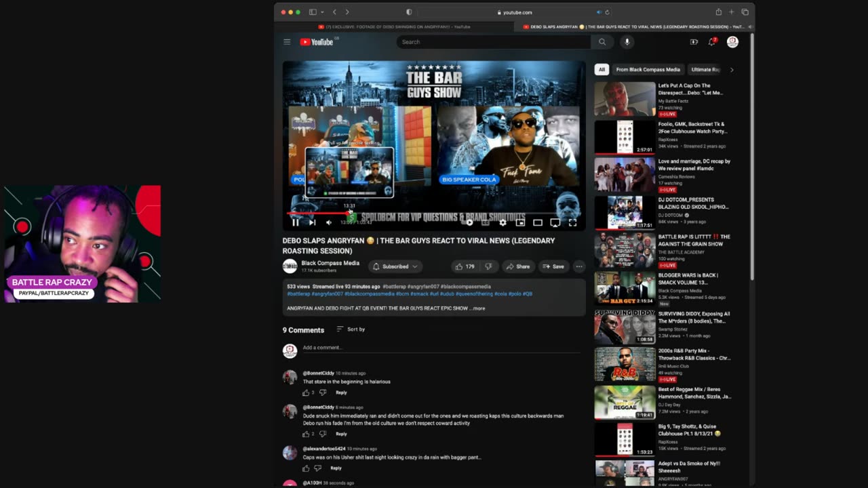
Task: Select the DEBO SLAPS ANGRYFAN browser tab
Action: pos(634,26)
